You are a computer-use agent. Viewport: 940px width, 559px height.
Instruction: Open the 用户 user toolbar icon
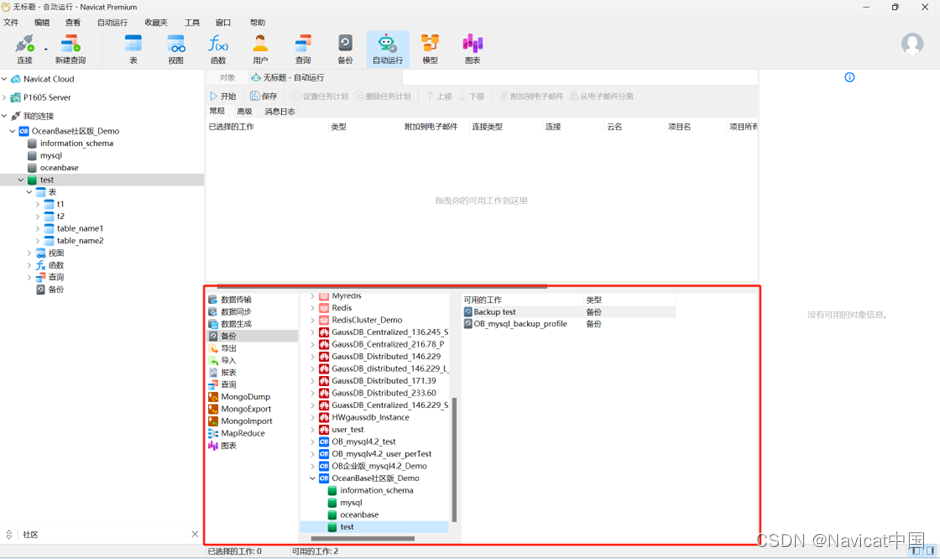coord(260,49)
